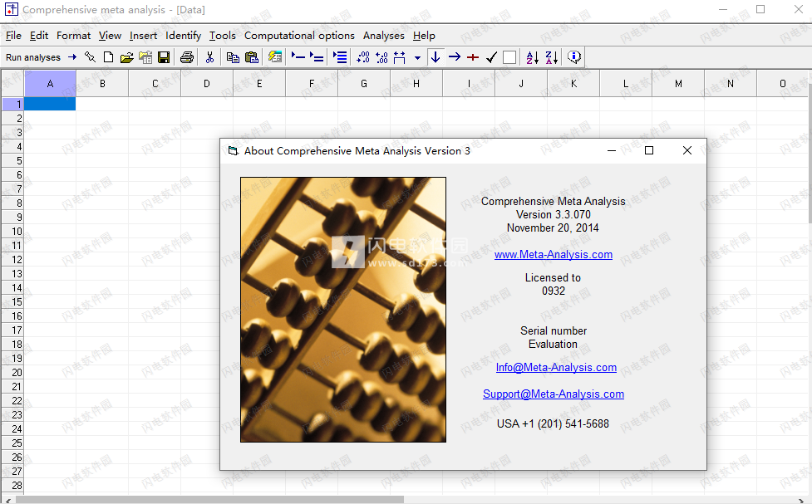The width and height of the screenshot is (812, 504).
Task: Open a file with the folder icon
Action: [x=126, y=57]
